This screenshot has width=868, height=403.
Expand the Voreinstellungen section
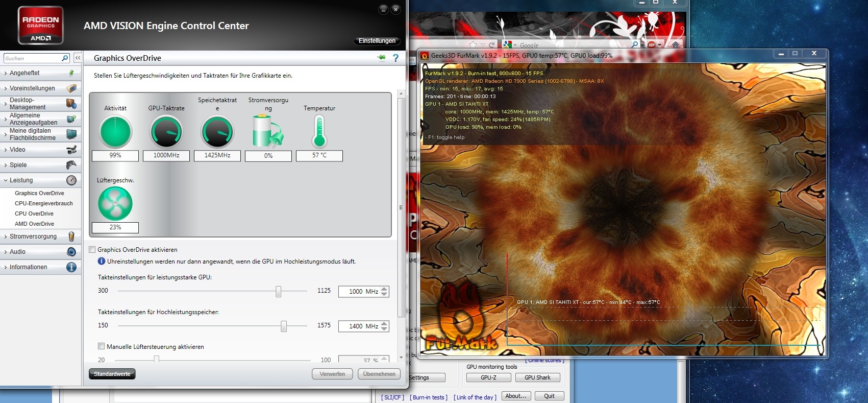tap(6, 88)
